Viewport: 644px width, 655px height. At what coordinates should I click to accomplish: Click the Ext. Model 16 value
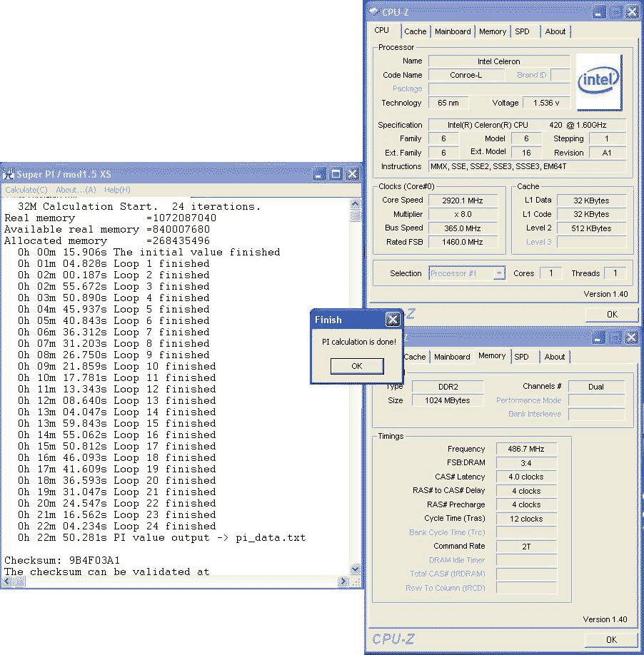pos(526,153)
